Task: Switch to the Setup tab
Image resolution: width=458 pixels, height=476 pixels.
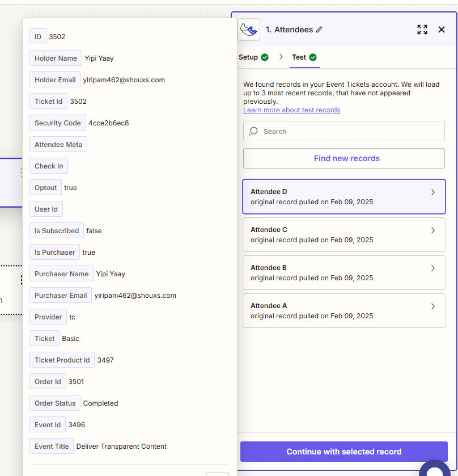Action: pos(248,57)
